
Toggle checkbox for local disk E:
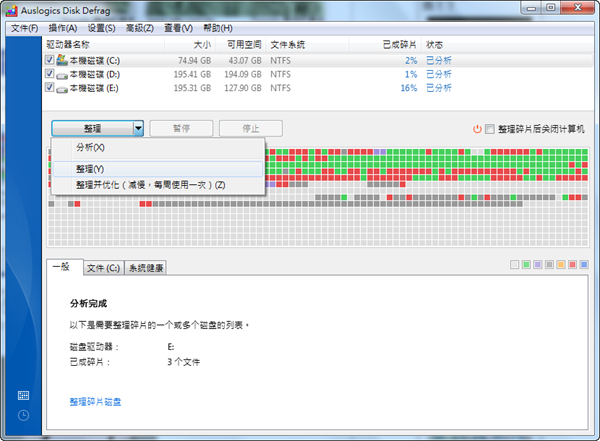49,87
